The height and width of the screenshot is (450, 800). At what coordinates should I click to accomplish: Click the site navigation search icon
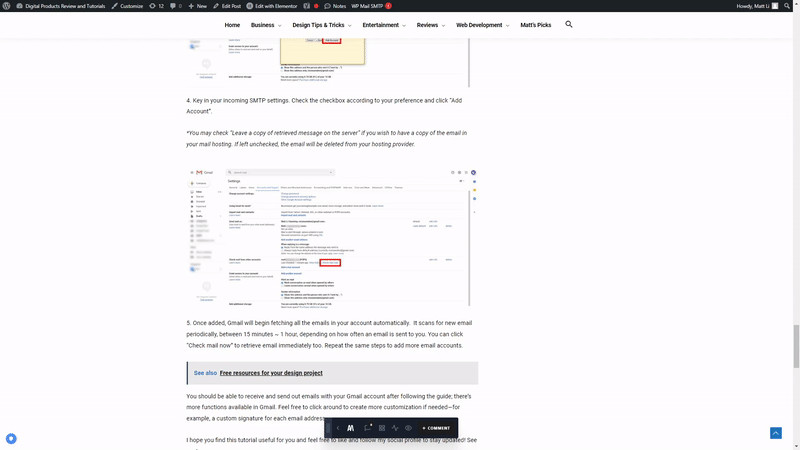569,24
